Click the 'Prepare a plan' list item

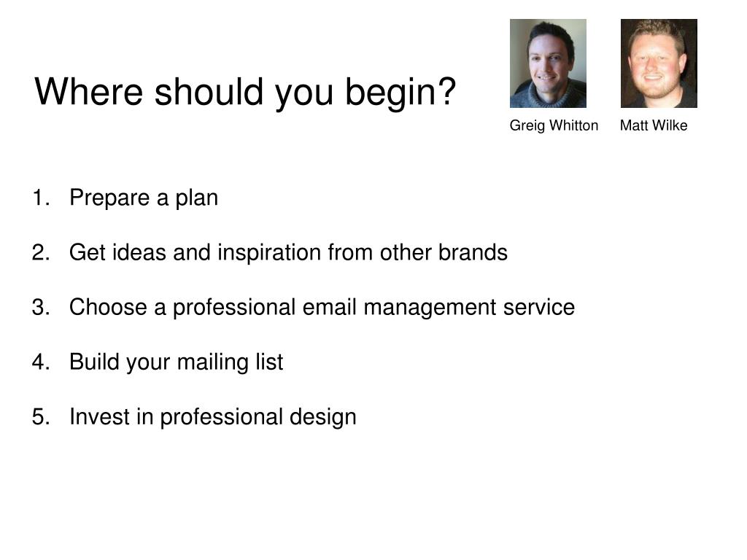coord(144,198)
